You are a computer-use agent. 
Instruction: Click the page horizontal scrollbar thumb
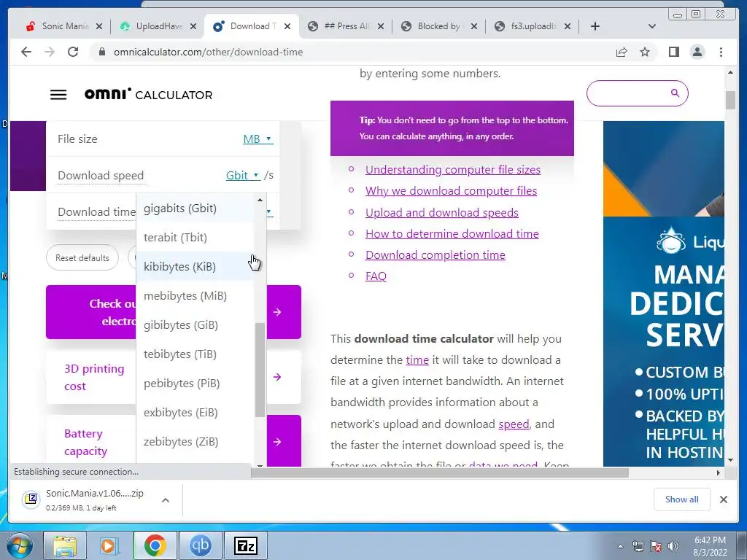(x=440, y=472)
